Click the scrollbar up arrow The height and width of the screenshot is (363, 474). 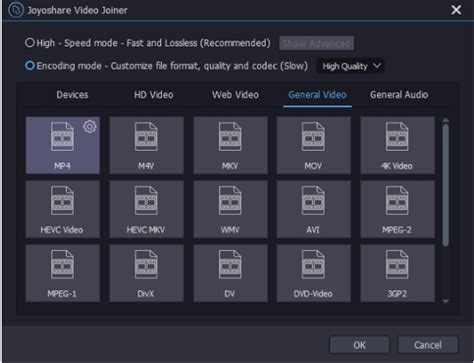tap(446, 120)
